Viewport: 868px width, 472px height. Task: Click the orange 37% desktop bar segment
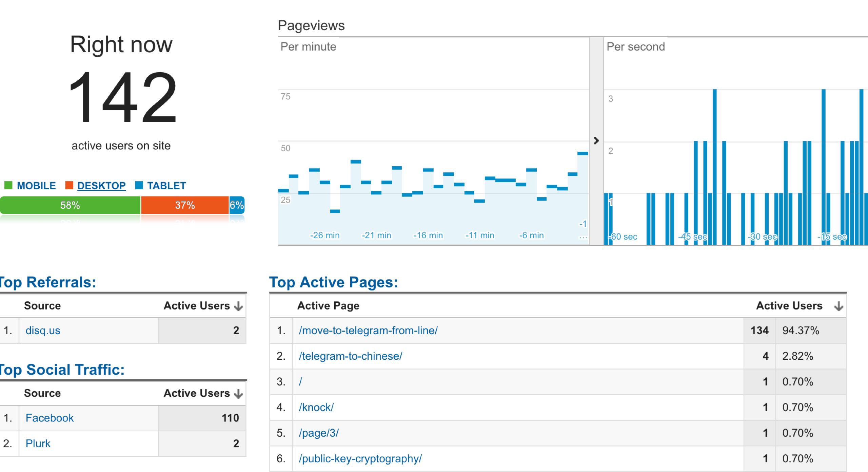[185, 205]
